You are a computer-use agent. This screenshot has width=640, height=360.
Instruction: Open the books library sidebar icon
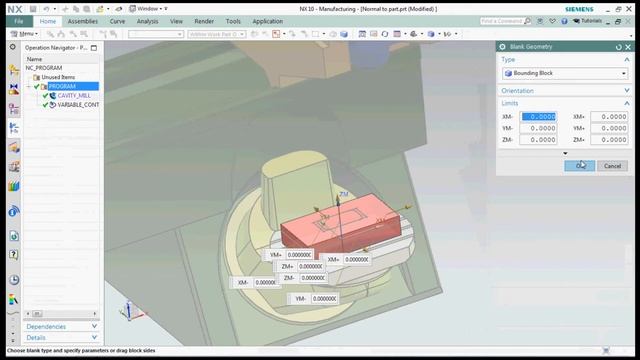[x=13, y=187]
